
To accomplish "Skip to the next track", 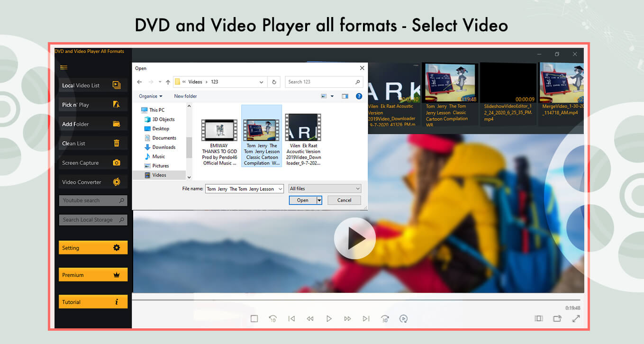I will 366,319.
